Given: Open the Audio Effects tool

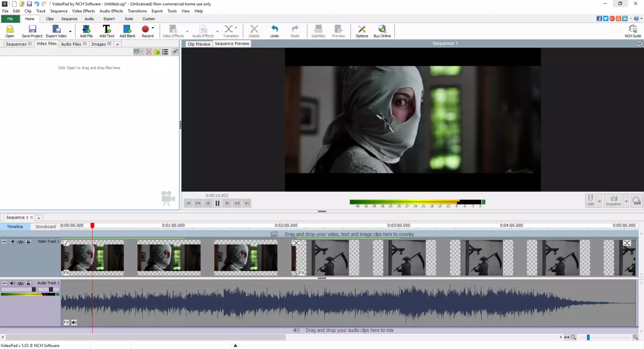Looking at the screenshot, I should [203, 31].
